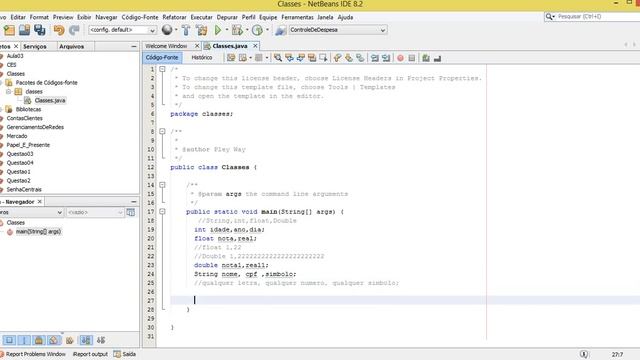This screenshot has height=360, width=640.
Task: Open the Refatorar menu
Action: [174, 17]
